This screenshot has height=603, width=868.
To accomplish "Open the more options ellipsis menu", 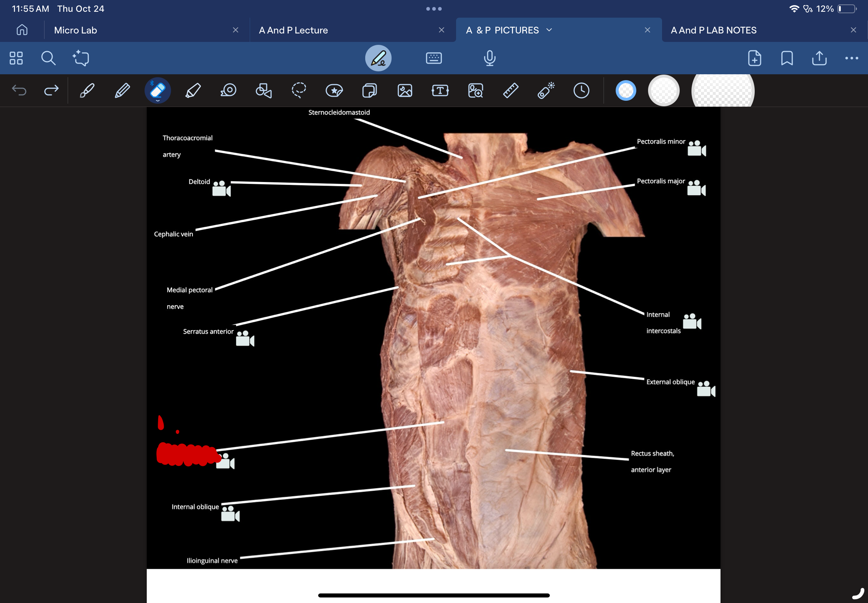I will [851, 58].
